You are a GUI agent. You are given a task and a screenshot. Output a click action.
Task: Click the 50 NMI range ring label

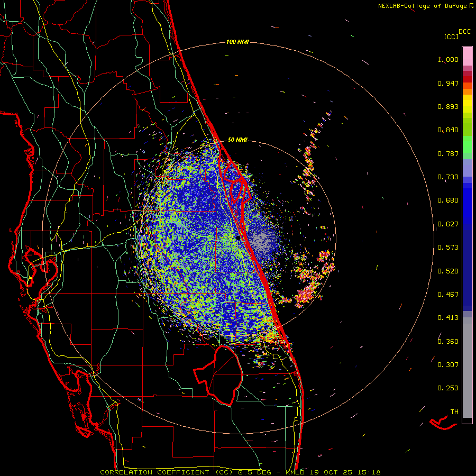pos(237,140)
